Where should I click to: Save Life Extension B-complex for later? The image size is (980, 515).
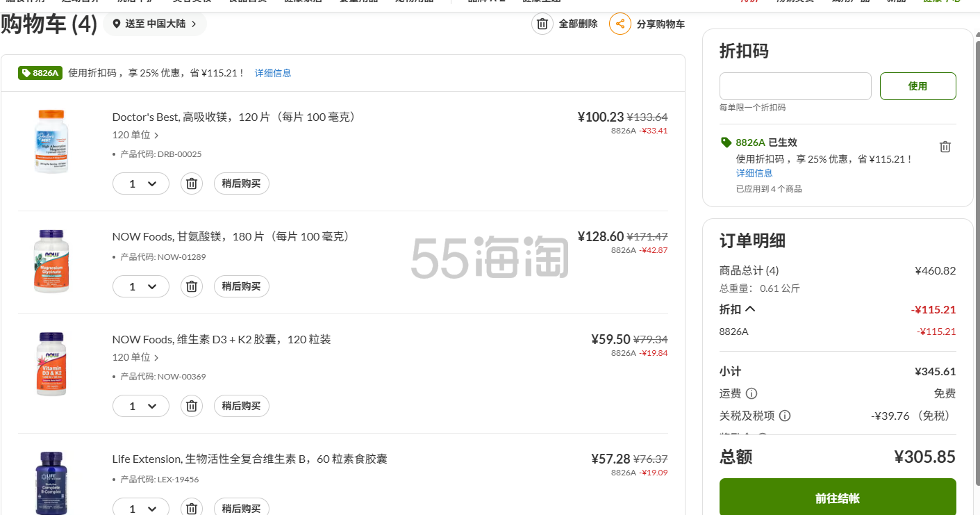(241, 508)
